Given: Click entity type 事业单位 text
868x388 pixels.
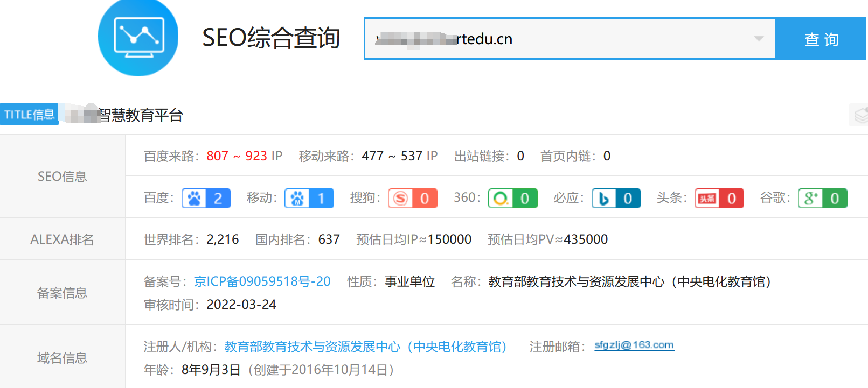Looking at the screenshot, I should 409,281.
